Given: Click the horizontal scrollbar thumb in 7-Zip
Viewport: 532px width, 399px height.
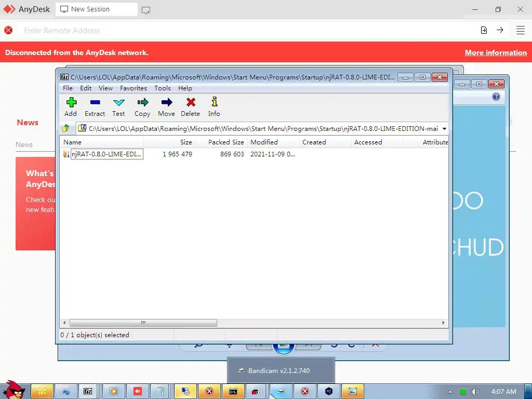Looking at the screenshot, I should point(143,323).
